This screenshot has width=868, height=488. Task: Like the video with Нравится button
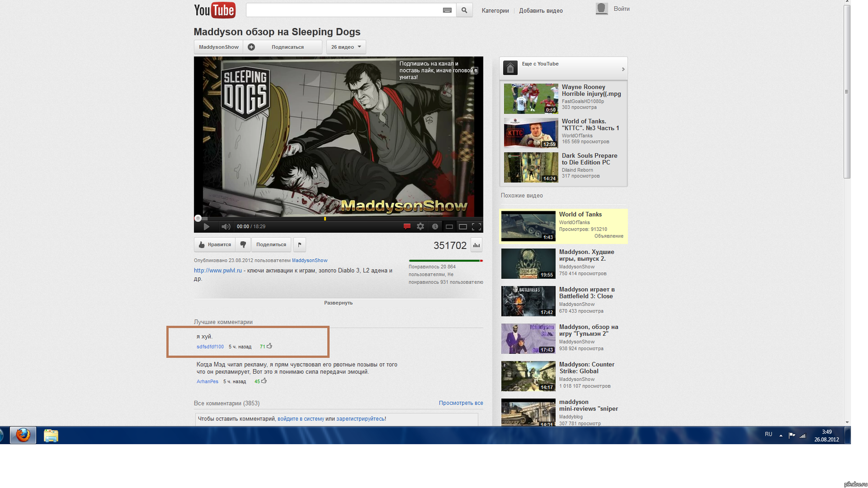(214, 245)
